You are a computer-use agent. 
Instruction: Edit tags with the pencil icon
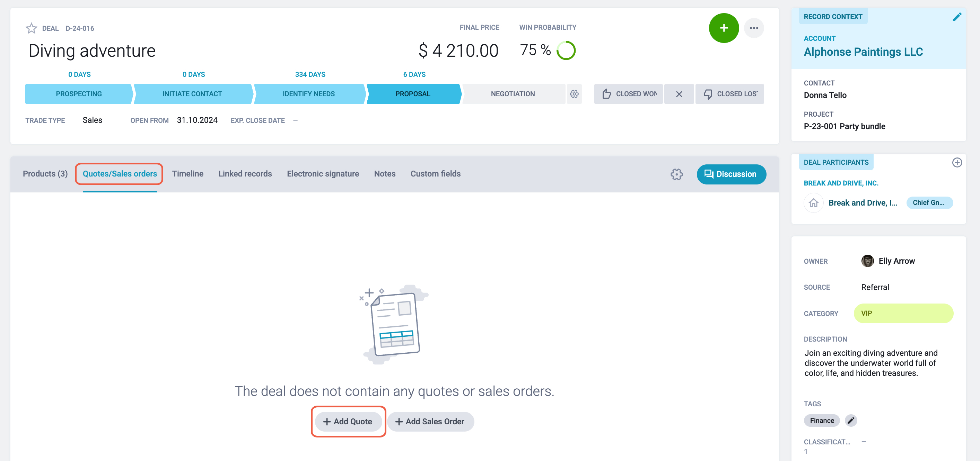click(851, 421)
